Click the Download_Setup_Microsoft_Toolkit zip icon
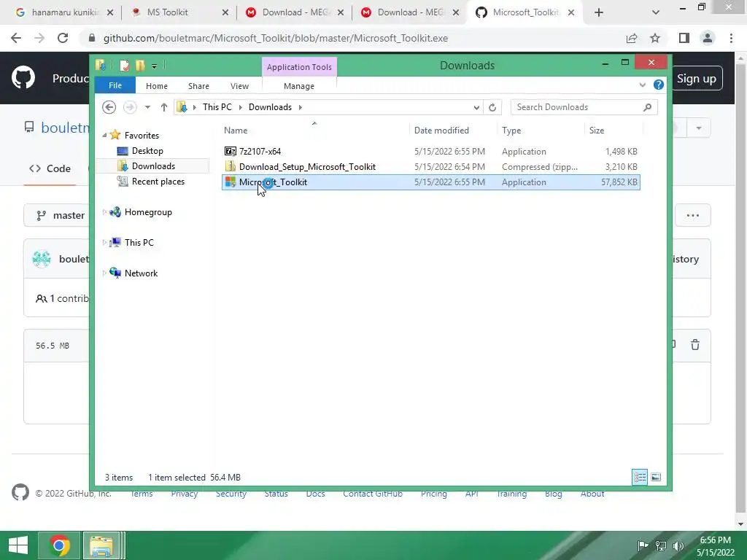 (x=231, y=167)
